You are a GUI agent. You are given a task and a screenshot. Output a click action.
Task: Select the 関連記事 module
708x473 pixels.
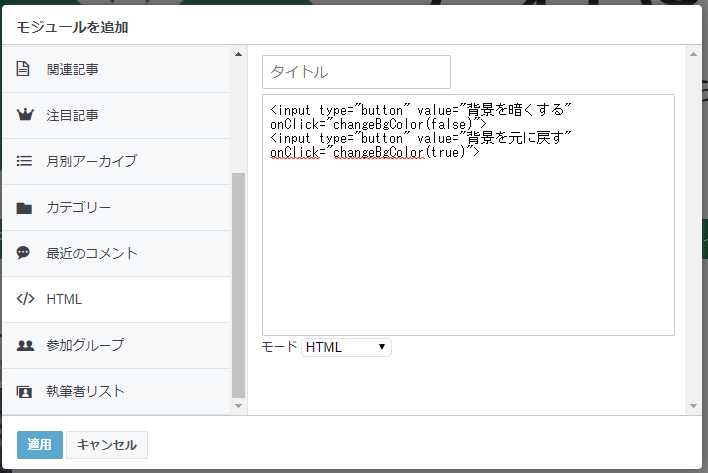point(116,70)
